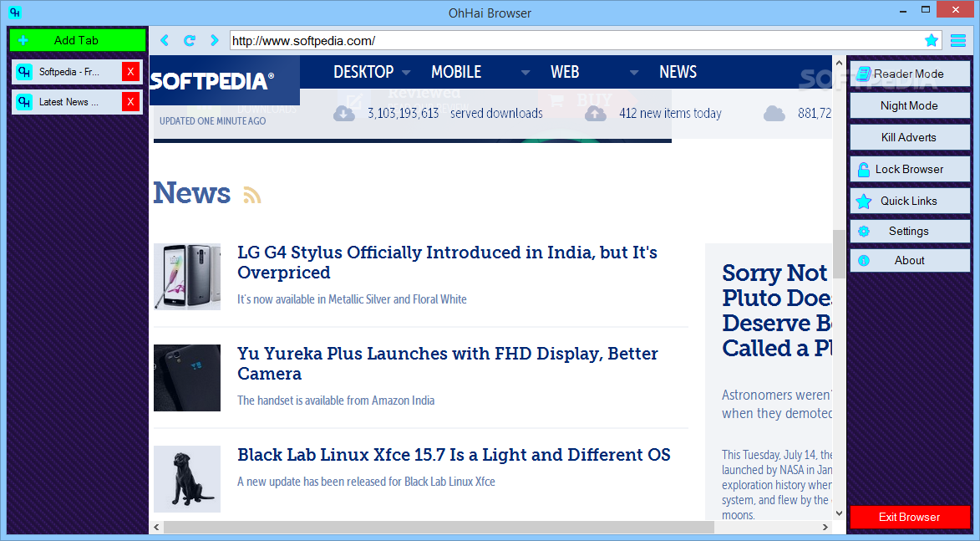Open the WEB site menu

tap(565, 72)
